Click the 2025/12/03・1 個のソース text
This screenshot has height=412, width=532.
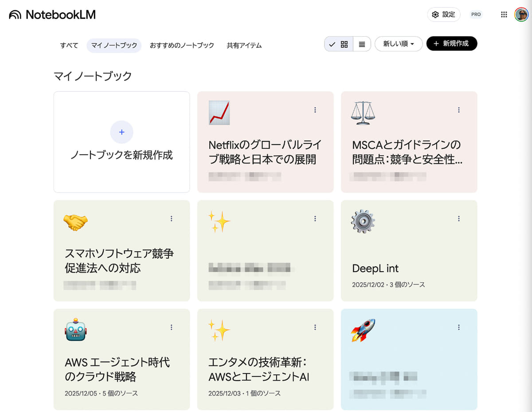(244, 393)
